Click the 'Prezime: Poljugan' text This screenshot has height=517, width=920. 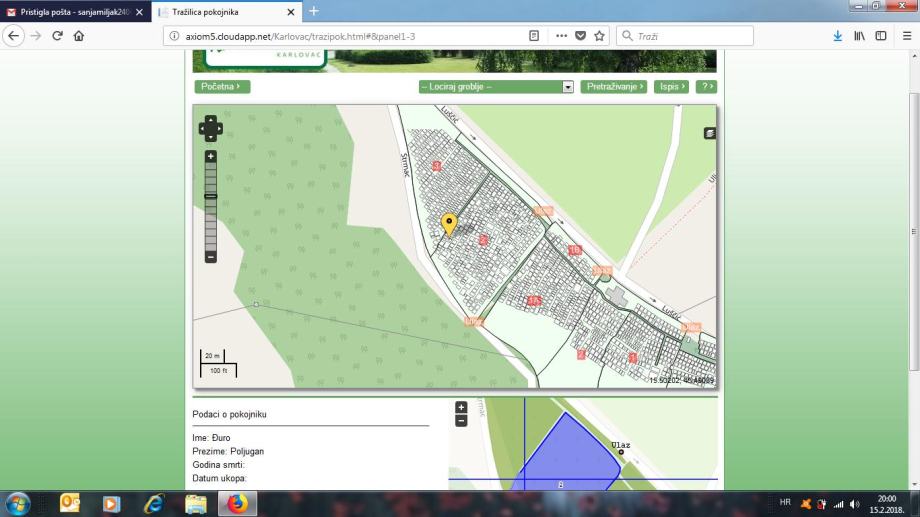tap(228, 451)
